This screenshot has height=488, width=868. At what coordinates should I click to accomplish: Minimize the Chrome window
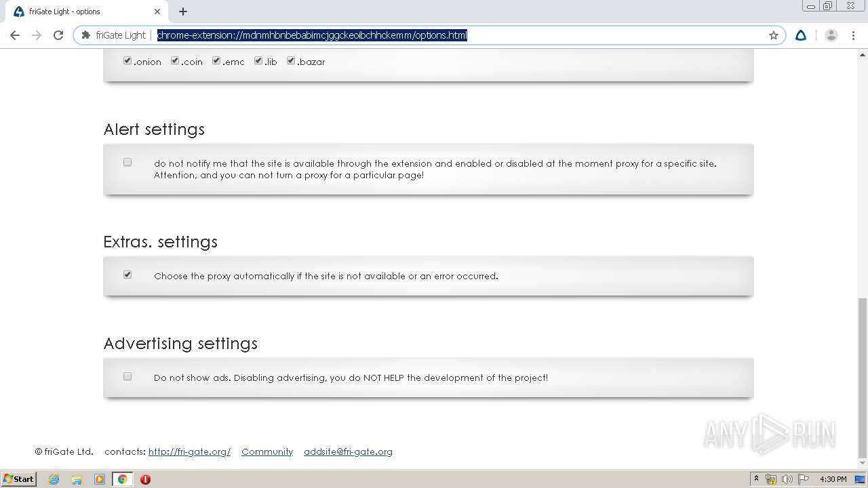[x=810, y=5]
